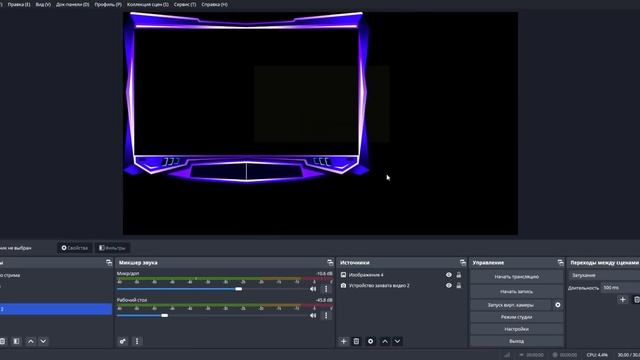Screen dimensions: 640x360
Task: Hide Устройство захвата видео 2 source
Action: coord(449,286)
